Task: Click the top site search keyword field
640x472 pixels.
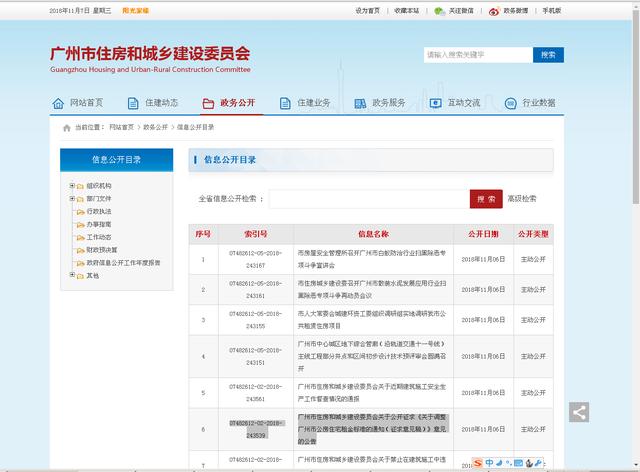Action: [x=478, y=55]
